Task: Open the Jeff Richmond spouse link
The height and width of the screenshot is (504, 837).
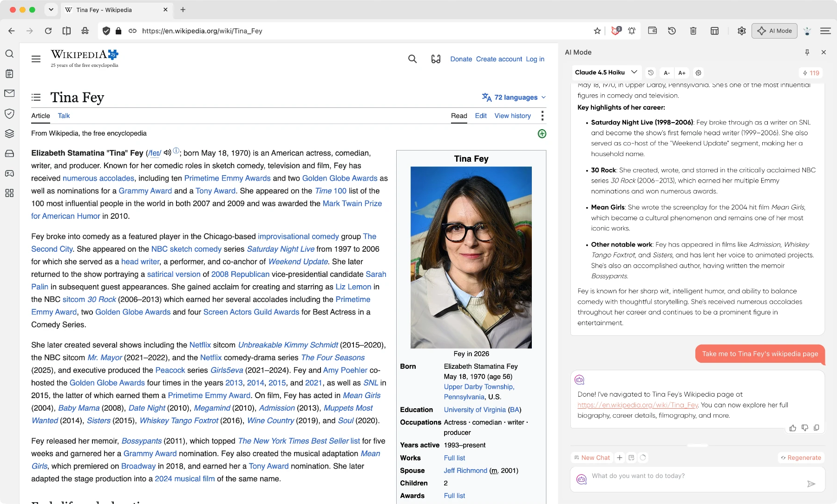Action: [465, 471]
